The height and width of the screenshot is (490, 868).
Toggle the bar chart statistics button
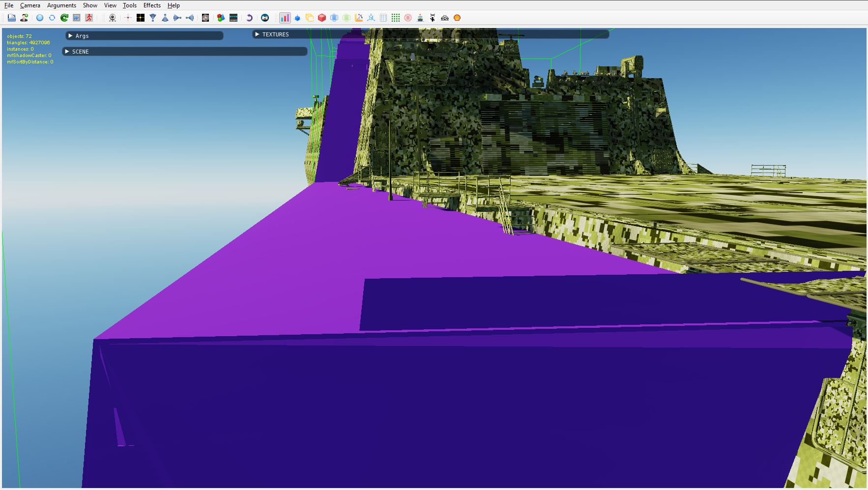(x=285, y=18)
